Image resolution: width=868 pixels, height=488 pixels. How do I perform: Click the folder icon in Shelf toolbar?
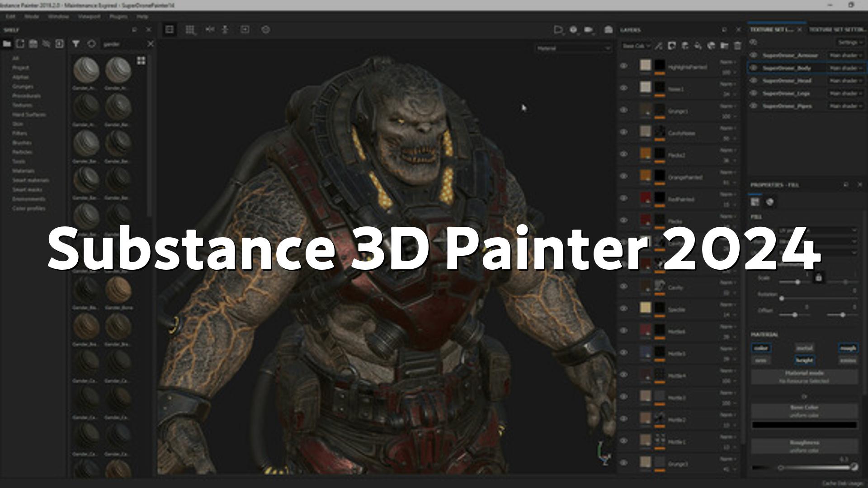[x=7, y=44]
